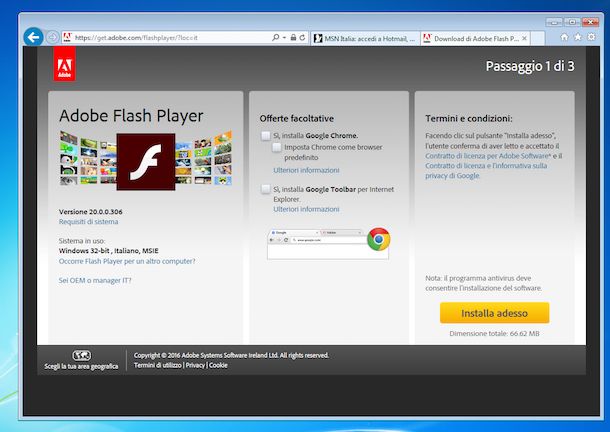Open the address bar dropdown arrow

[x=284, y=38]
